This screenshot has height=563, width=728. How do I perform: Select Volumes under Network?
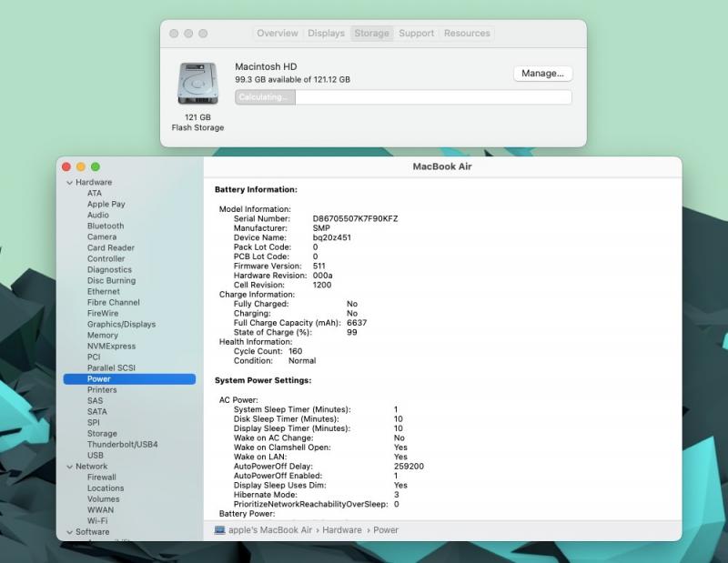tap(103, 499)
